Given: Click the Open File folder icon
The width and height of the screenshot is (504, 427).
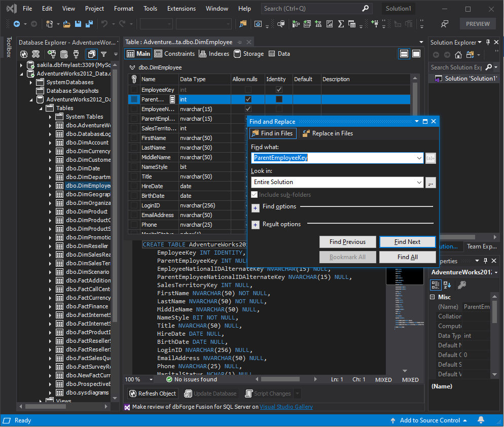Looking at the screenshot, I should [66, 24].
